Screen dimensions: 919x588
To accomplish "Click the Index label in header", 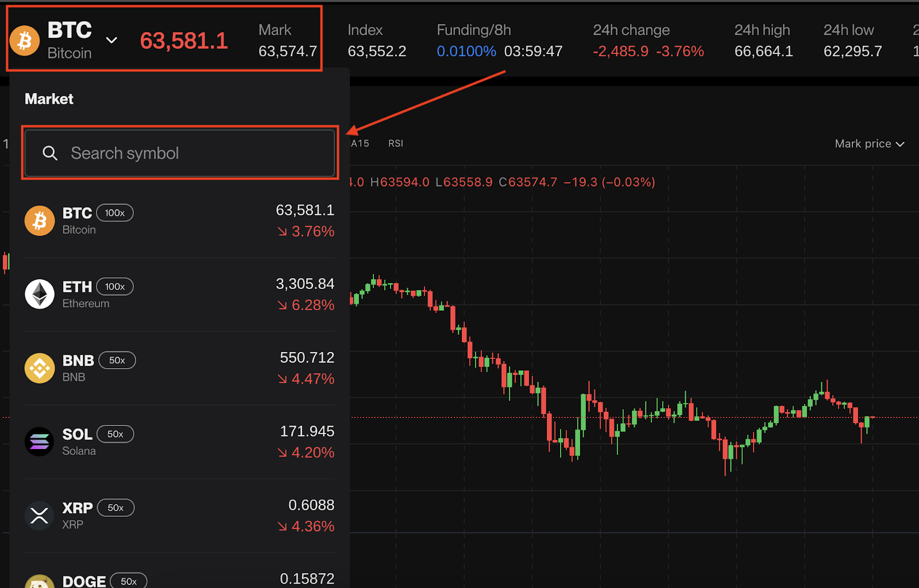I will click(x=365, y=30).
